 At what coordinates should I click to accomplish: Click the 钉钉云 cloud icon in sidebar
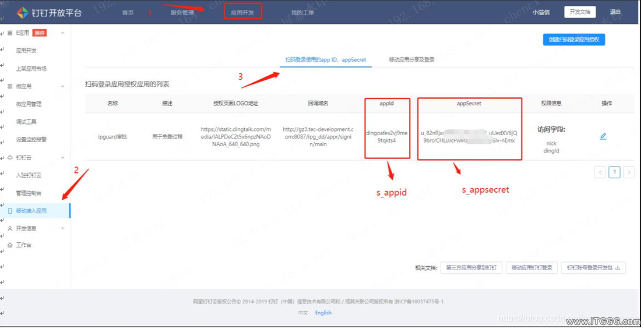[10, 158]
